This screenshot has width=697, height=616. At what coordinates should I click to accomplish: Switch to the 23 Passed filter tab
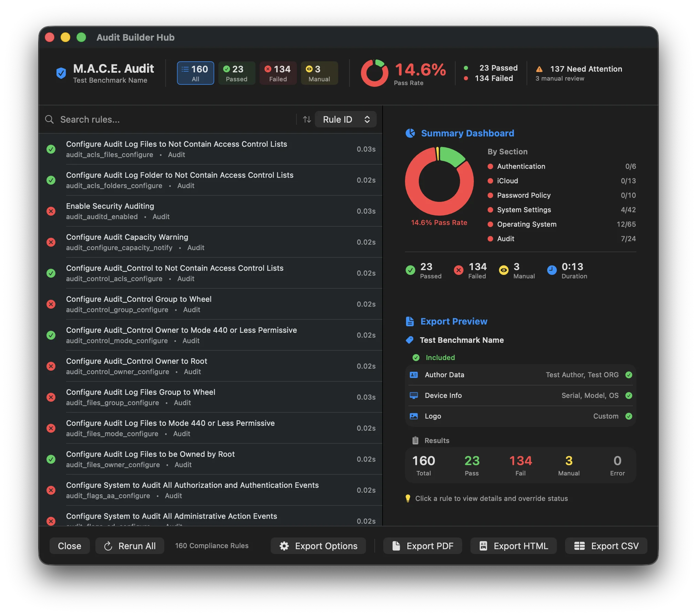(237, 73)
